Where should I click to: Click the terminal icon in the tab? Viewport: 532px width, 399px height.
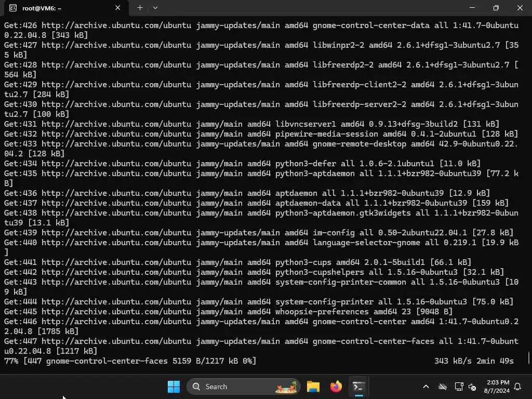point(13,8)
